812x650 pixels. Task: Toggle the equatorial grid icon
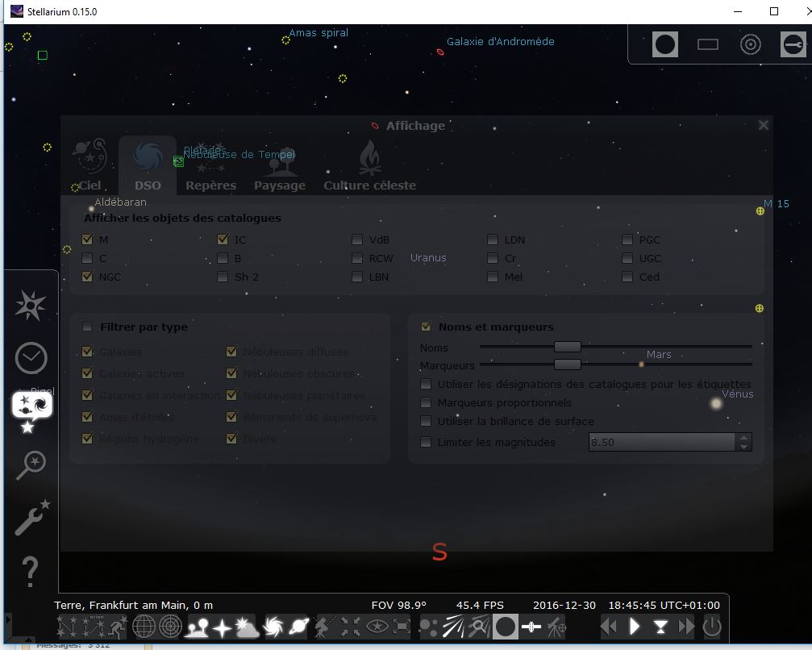[x=144, y=627]
